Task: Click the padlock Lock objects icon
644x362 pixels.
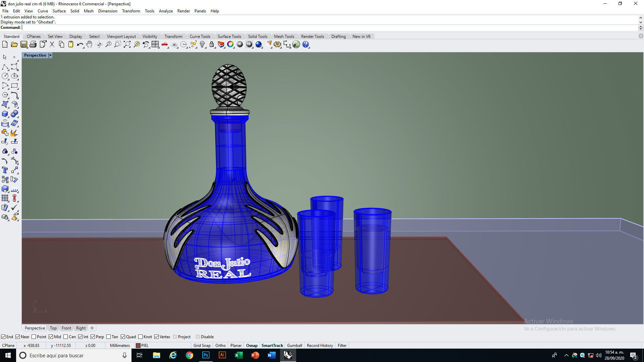Action: tap(212, 44)
